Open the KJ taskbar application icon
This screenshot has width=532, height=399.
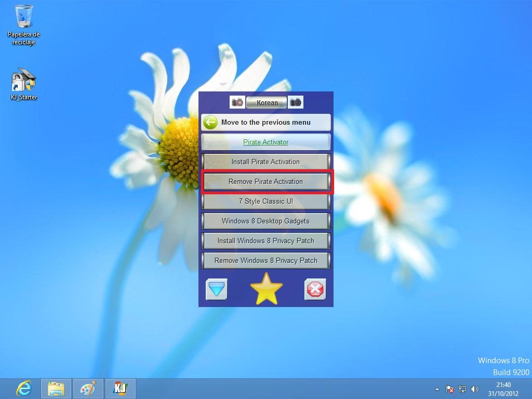tap(121, 389)
